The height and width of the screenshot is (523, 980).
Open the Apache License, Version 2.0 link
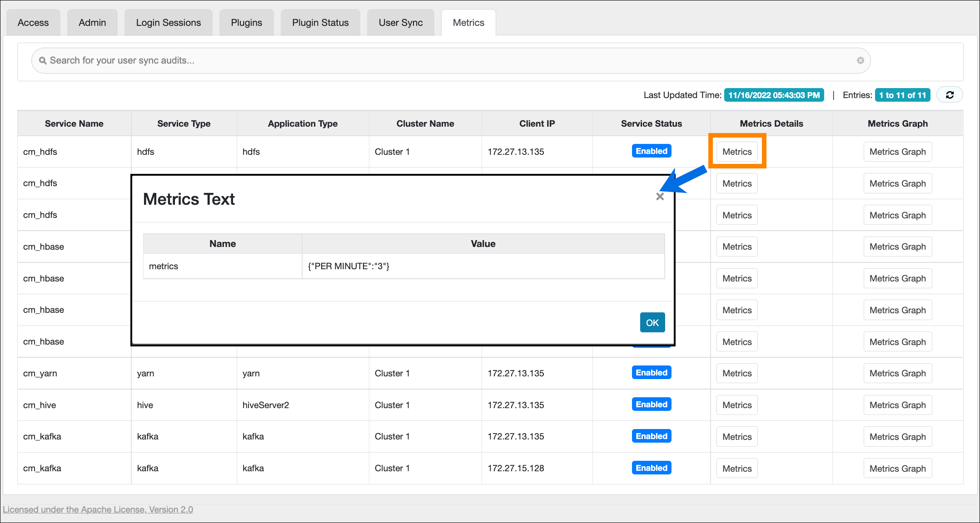[98, 509]
